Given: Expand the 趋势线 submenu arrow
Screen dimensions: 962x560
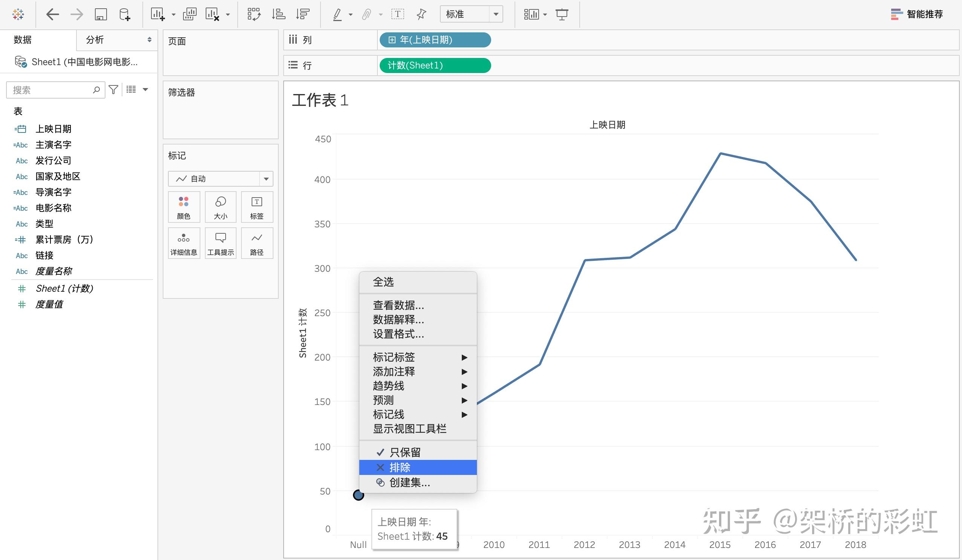Looking at the screenshot, I should (464, 386).
